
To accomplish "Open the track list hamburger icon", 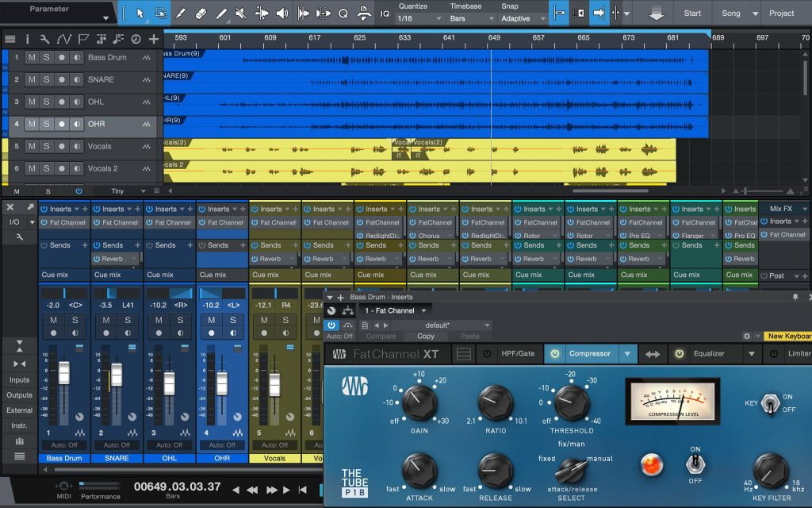I will [10, 39].
